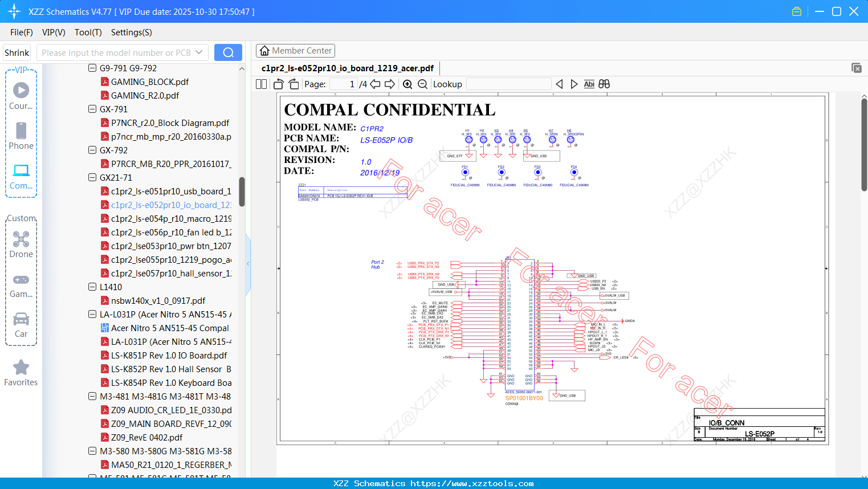Go to the next page arrow
The image size is (868, 489).
coord(390,84)
